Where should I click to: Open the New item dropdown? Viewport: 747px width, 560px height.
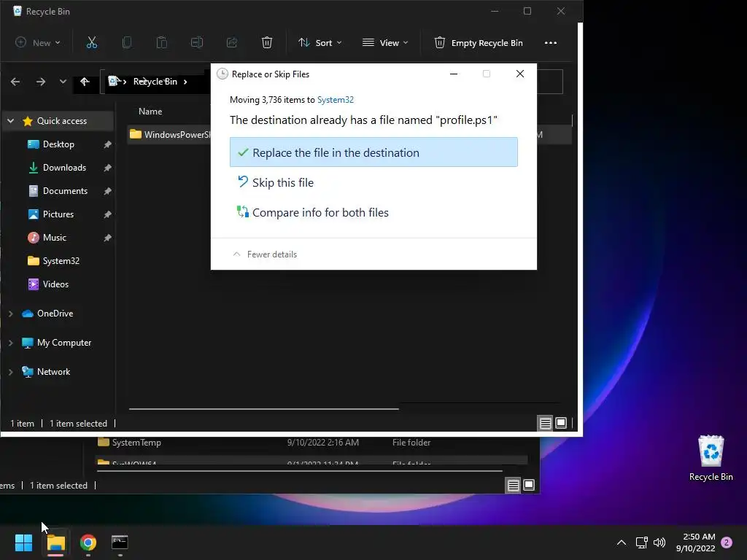tap(38, 42)
